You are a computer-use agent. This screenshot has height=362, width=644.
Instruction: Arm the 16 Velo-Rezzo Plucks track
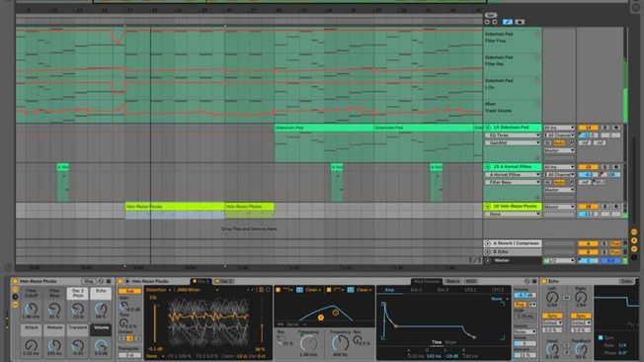click(616, 207)
